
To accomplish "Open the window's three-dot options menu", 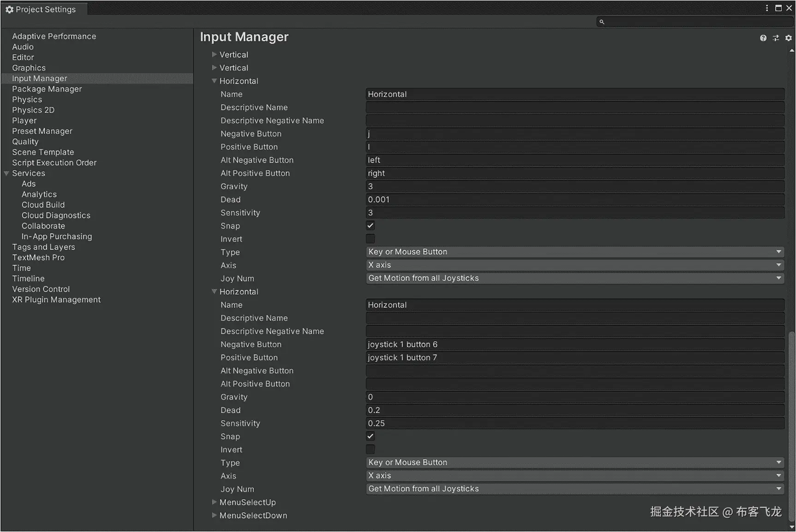I will pyautogui.click(x=767, y=8).
